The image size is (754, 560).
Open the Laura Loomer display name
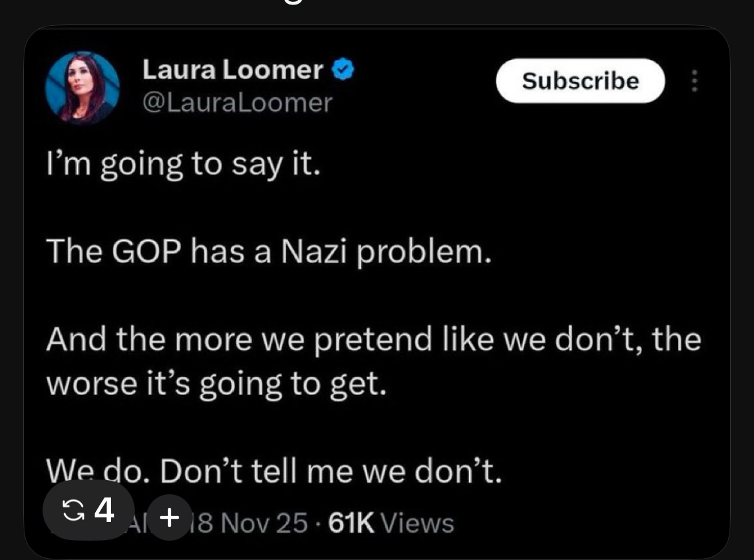[x=233, y=70]
